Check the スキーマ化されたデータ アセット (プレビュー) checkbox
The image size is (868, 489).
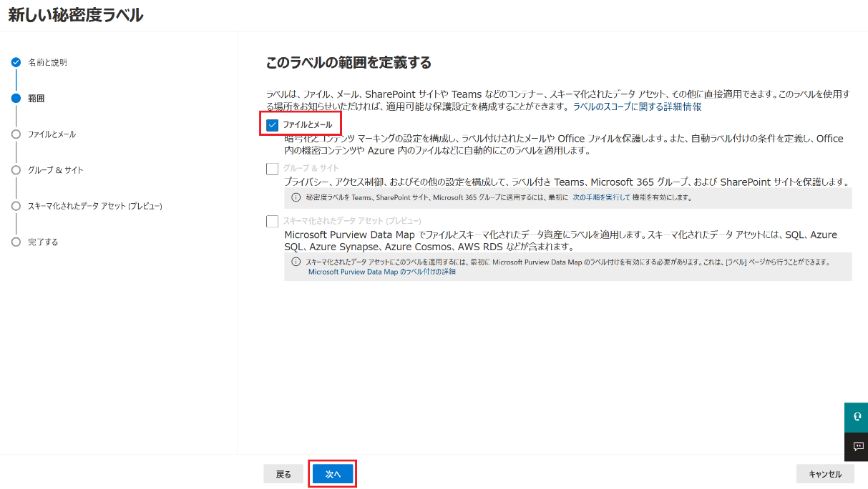pos(272,221)
